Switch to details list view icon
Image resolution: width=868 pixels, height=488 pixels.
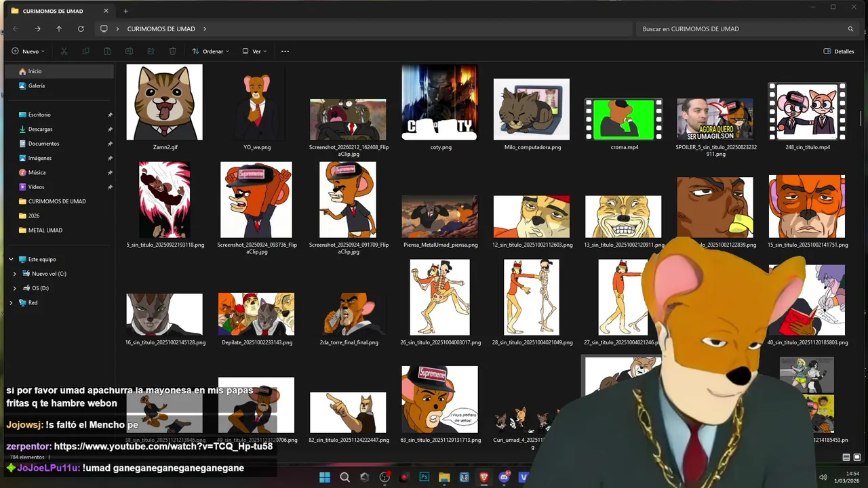[x=846, y=457]
